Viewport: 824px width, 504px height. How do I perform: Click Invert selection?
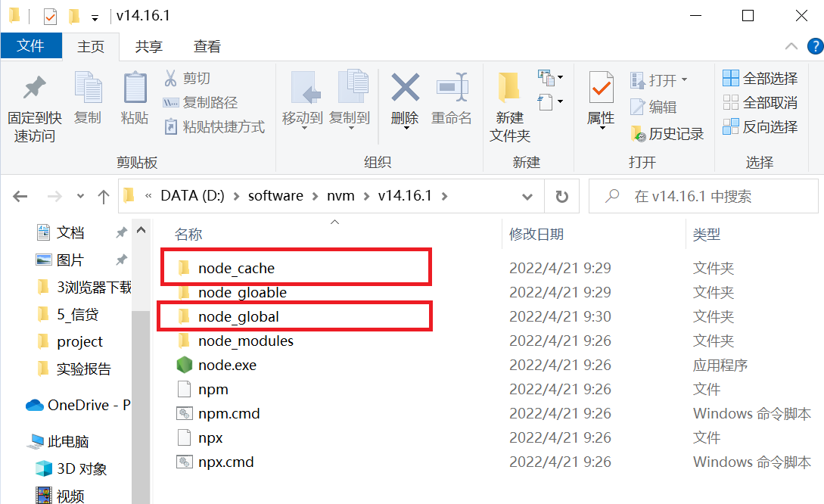coord(760,126)
